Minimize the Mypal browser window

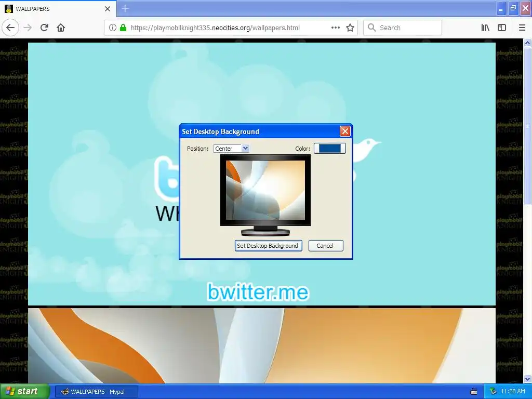pos(500,8)
